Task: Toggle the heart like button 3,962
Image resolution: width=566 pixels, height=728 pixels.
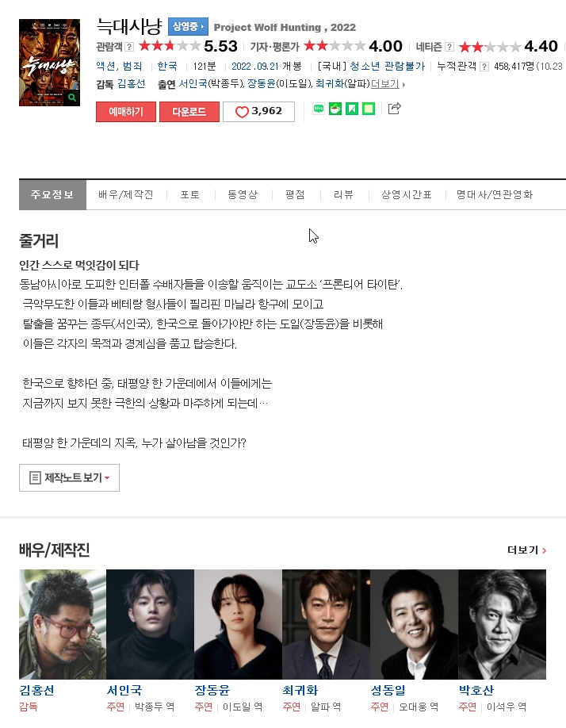Action: click(x=259, y=112)
